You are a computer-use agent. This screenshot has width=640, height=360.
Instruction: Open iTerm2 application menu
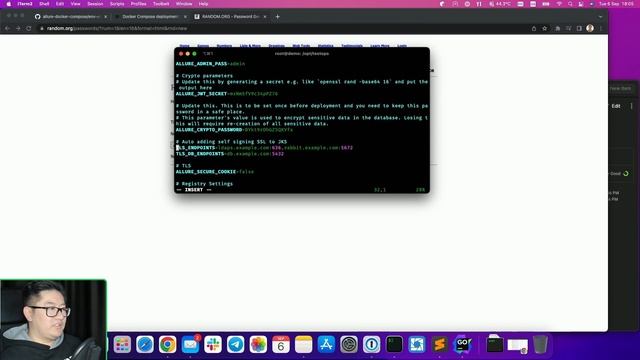pyautogui.click(x=25, y=4)
